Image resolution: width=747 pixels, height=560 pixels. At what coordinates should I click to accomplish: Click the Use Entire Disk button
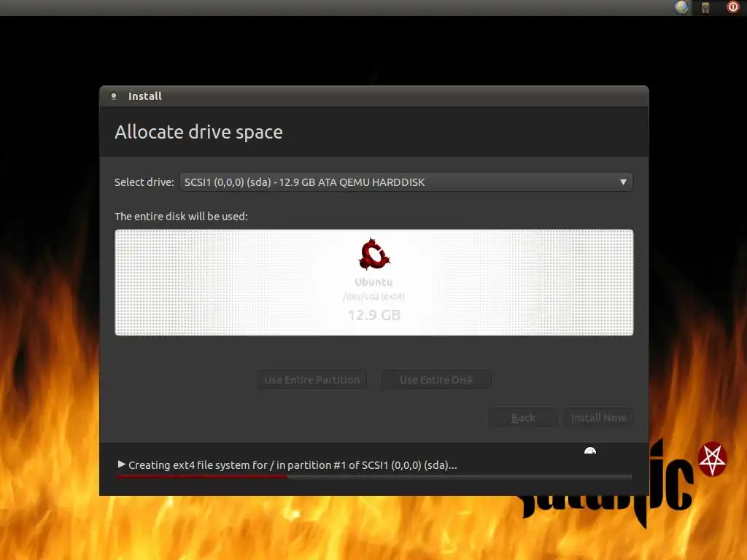tap(436, 379)
